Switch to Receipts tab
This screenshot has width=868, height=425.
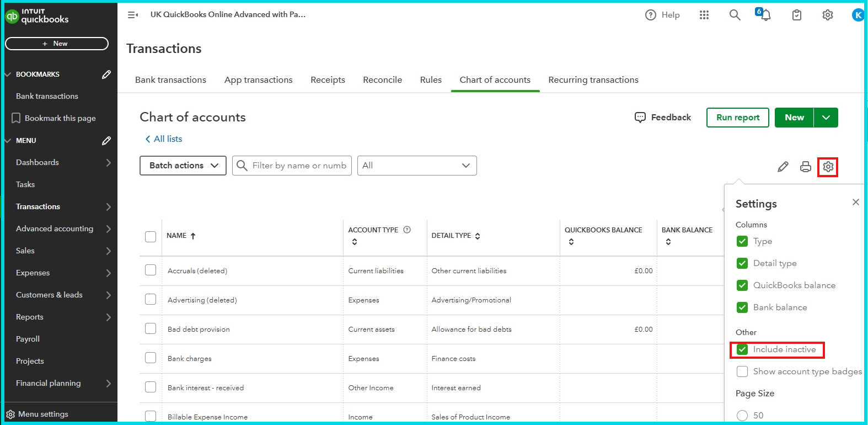pyautogui.click(x=328, y=80)
